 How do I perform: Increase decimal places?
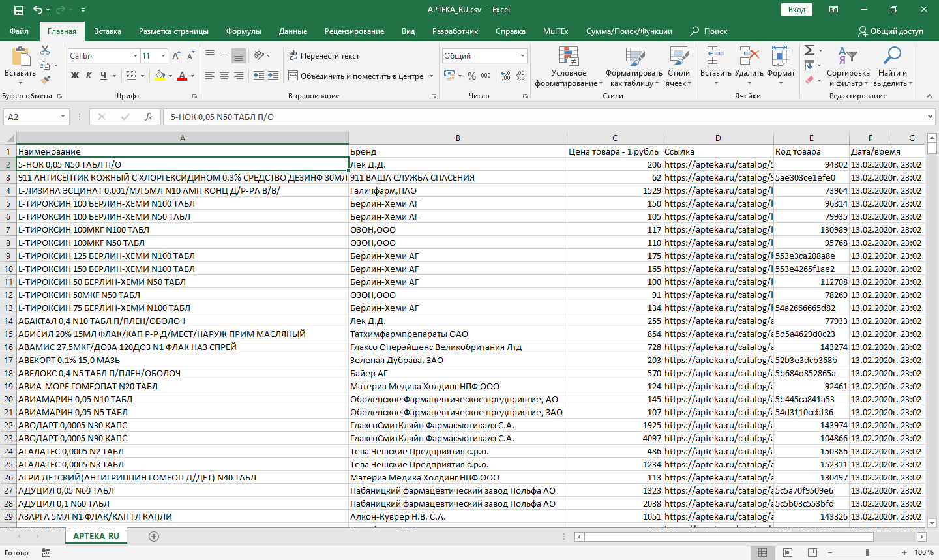click(506, 76)
